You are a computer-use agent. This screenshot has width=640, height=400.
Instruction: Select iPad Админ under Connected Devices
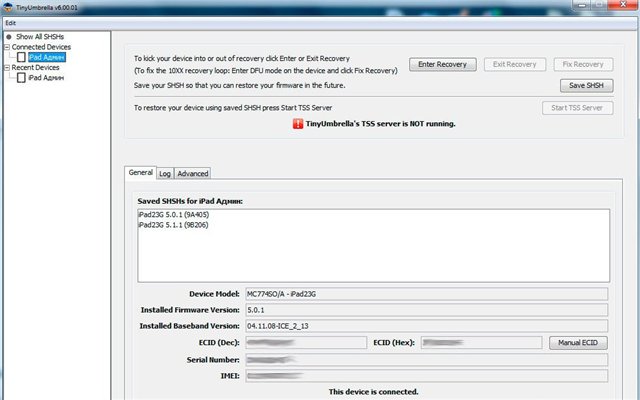pyautogui.click(x=47, y=57)
